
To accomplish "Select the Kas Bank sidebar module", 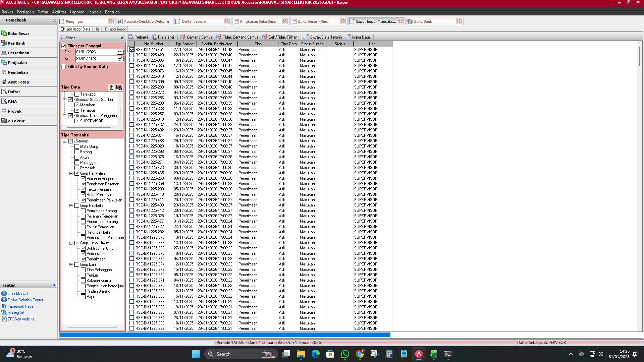I will pos(17,43).
